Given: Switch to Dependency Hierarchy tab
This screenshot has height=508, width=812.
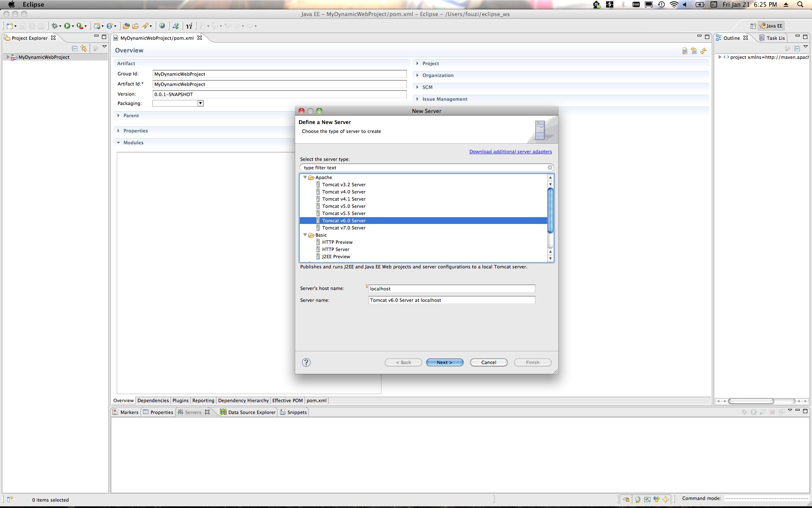Looking at the screenshot, I should (x=243, y=400).
